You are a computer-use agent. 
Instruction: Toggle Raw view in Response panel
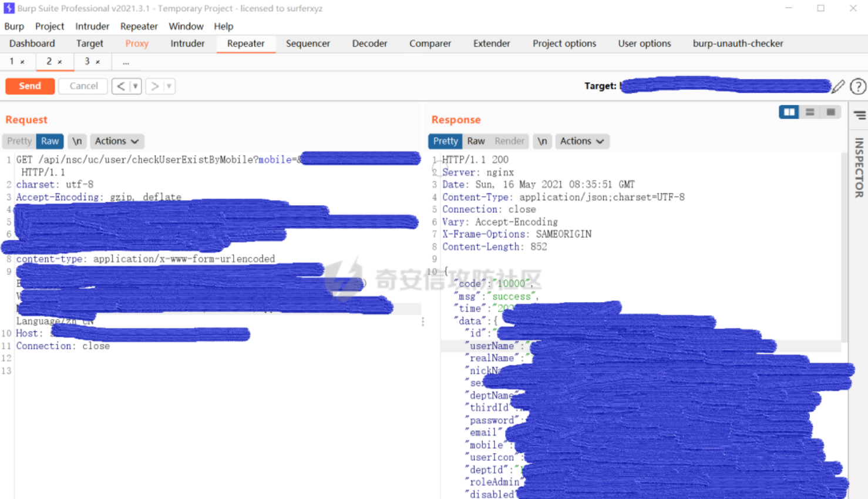(x=476, y=141)
